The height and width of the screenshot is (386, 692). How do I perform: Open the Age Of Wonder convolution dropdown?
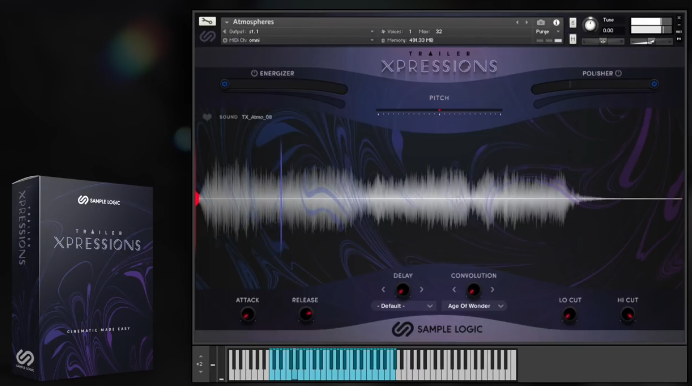point(475,306)
